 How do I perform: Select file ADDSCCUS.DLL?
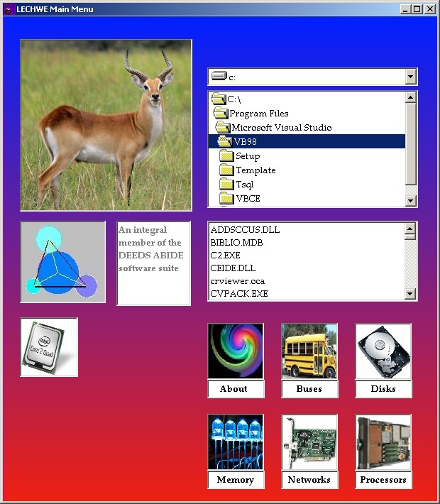[x=245, y=230]
